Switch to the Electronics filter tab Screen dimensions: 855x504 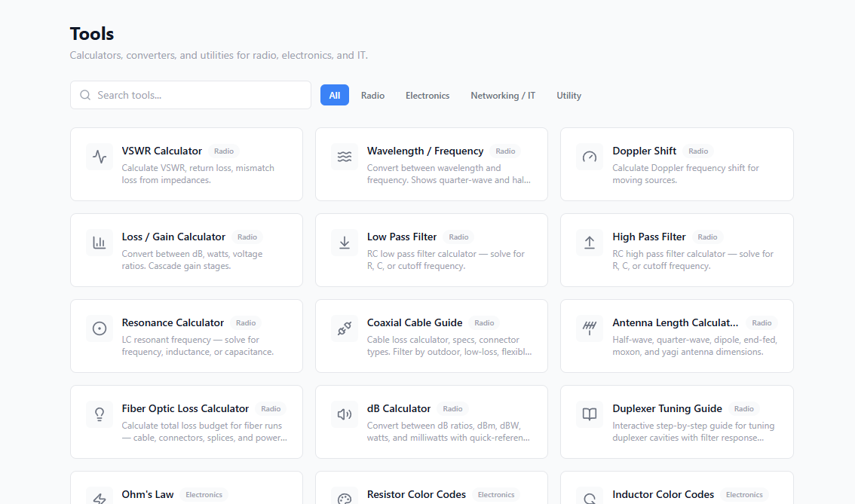pos(427,95)
